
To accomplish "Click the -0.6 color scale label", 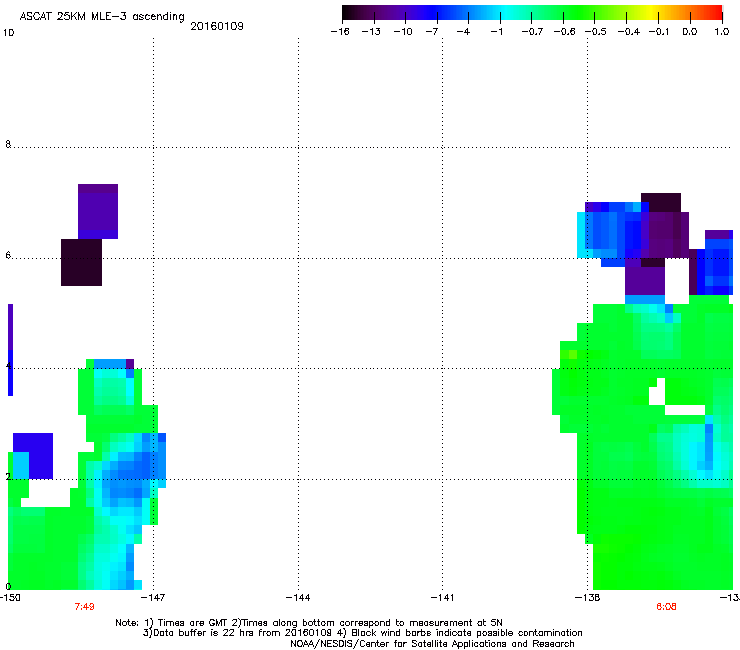I will [x=564, y=32].
